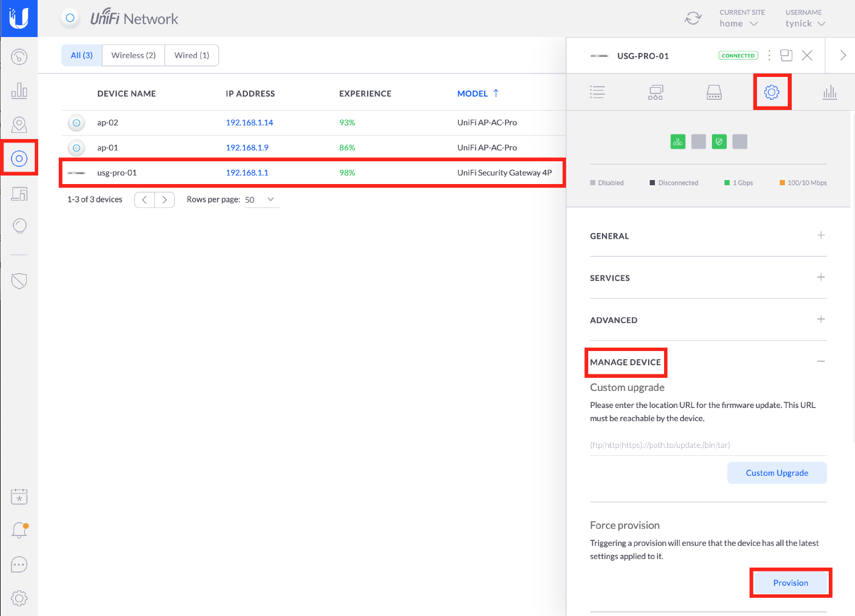
Task: Click the refresh sync icon in the header
Action: (693, 18)
